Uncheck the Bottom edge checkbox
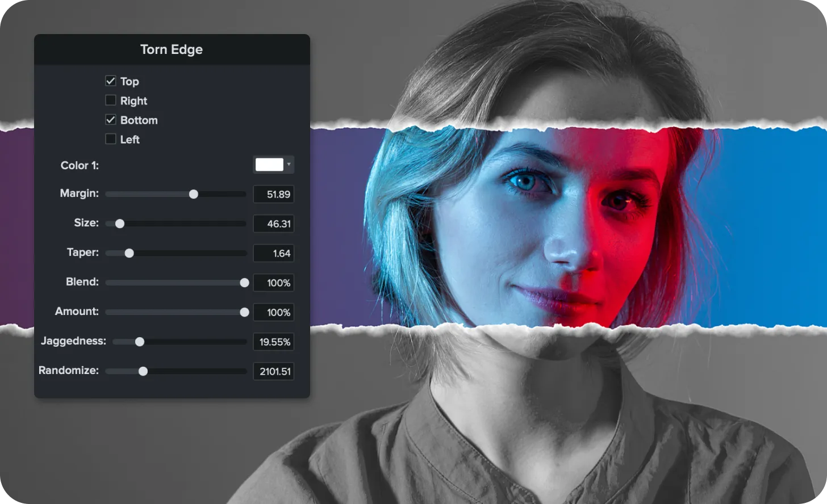This screenshot has height=504, width=827. [111, 119]
